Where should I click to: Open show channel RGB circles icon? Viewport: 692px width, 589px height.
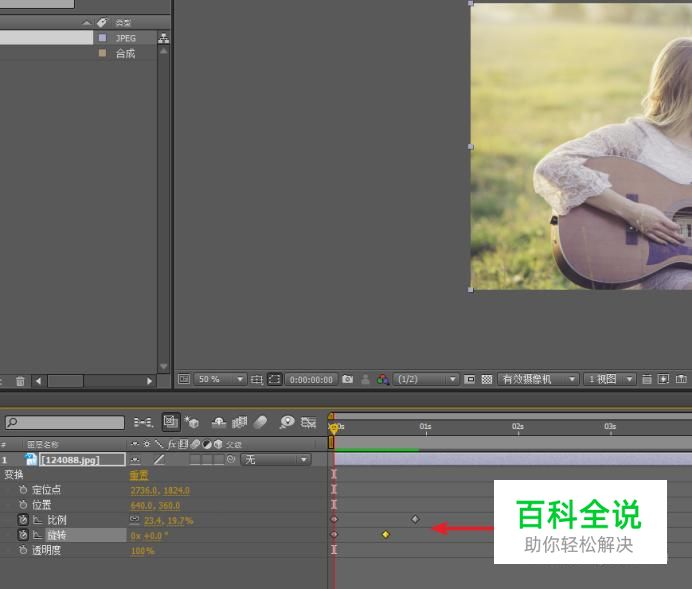(383, 379)
